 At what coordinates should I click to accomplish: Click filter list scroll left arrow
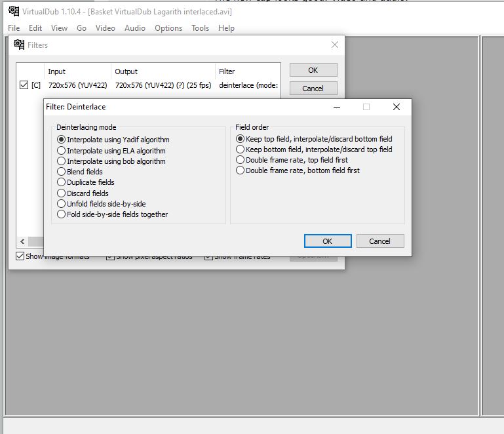(x=22, y=241)
